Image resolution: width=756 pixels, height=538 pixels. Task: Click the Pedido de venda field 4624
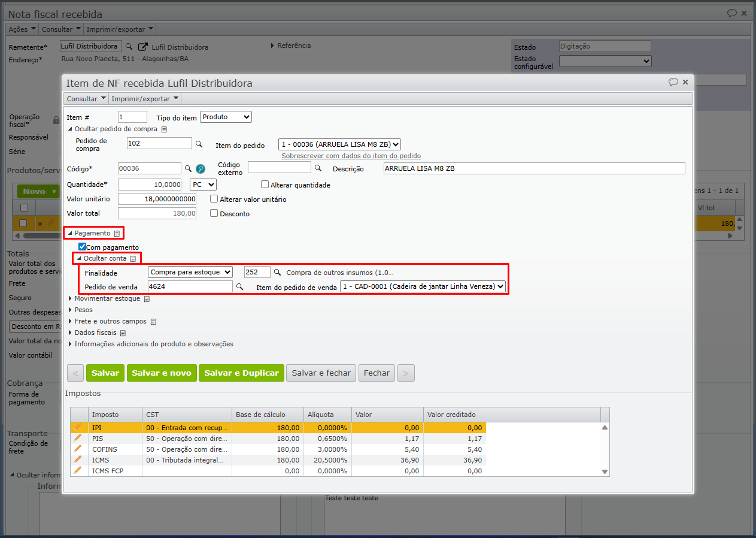(190, 287)
